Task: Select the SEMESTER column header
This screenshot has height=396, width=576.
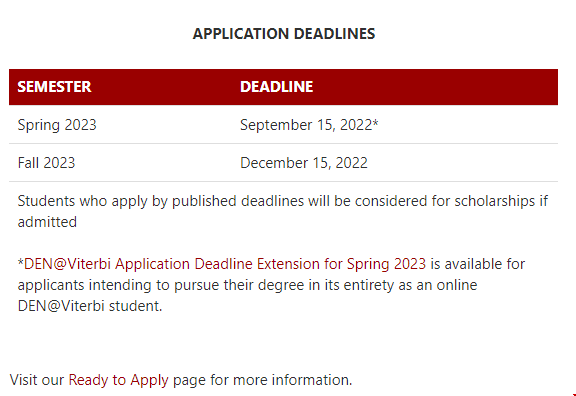Action: click(x=54, y=87)
